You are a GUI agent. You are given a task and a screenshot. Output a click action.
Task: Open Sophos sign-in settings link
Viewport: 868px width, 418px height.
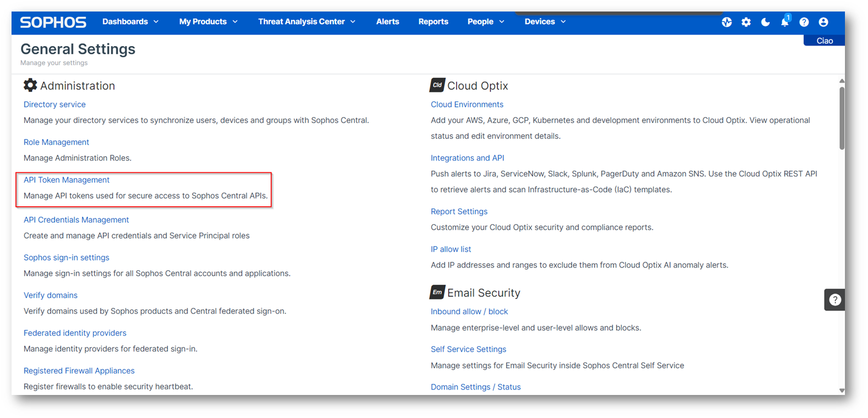[66, 257]
